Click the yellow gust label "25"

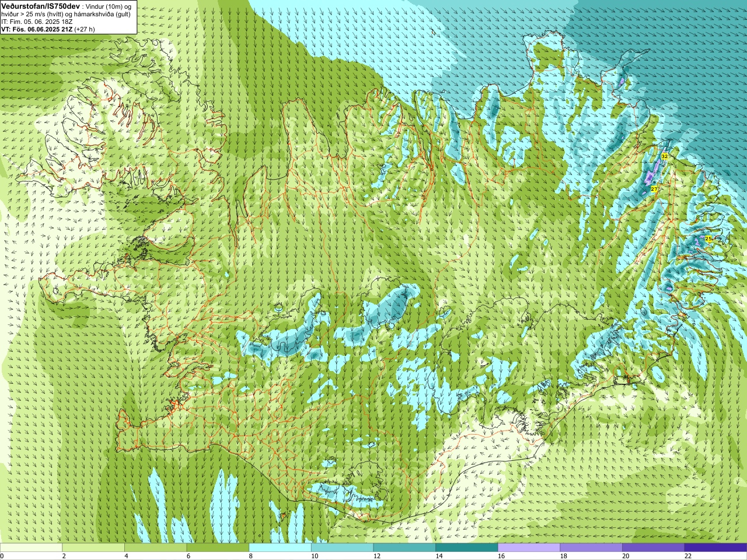(x=708, y=239)
